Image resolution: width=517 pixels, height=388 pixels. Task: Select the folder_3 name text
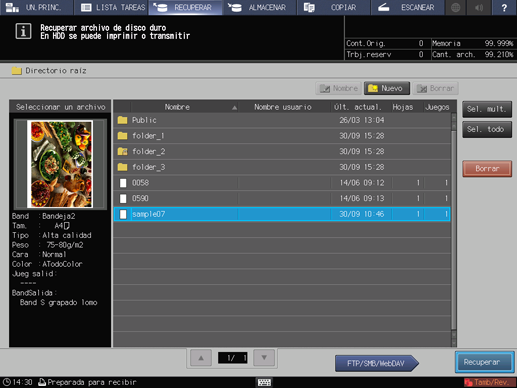(x=148, y=167)
